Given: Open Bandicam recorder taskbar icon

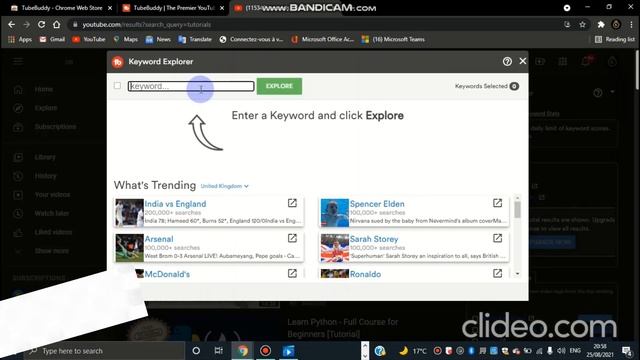Looking at the screenshot, I should tap(265, 351).
